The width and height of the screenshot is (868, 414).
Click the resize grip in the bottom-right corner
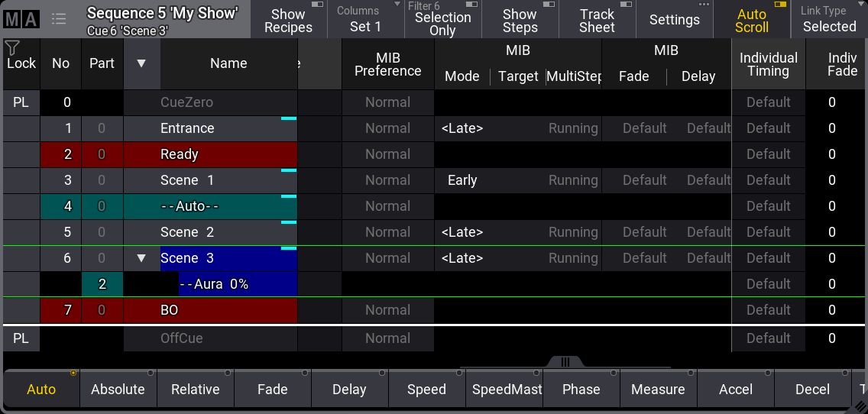pos(860,406)
